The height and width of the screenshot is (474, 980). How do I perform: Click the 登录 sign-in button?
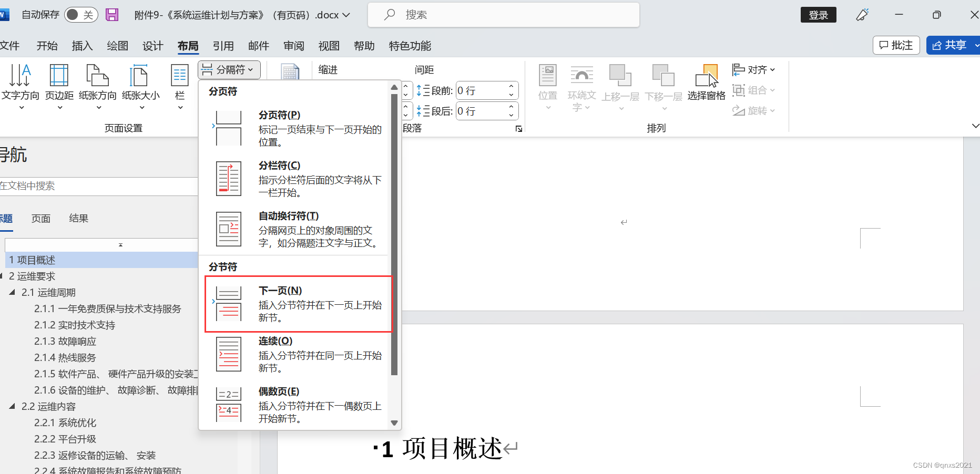(x=818, y=15)
